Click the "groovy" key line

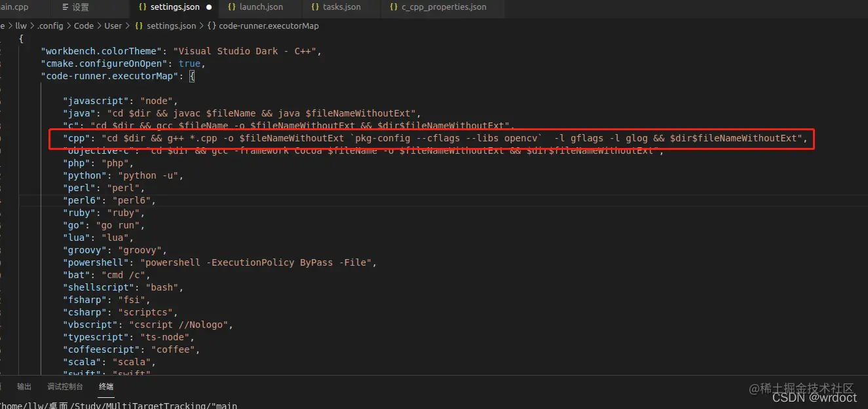pos(115,250)
